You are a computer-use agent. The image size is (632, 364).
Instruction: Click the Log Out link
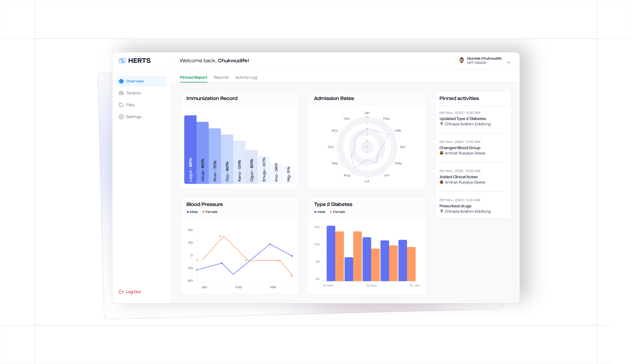point(133,292)
